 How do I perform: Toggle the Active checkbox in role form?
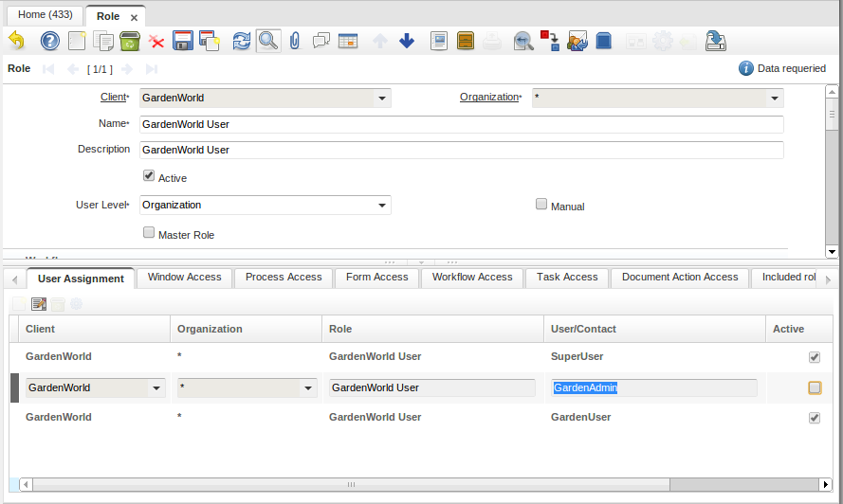click(149, 176)
